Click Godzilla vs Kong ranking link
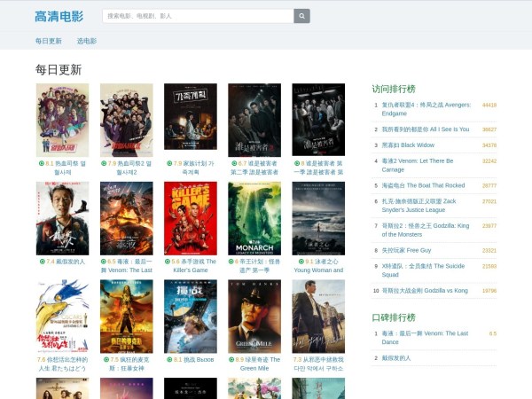The height and width of the screenshot is (399, 532). [424, 290]
